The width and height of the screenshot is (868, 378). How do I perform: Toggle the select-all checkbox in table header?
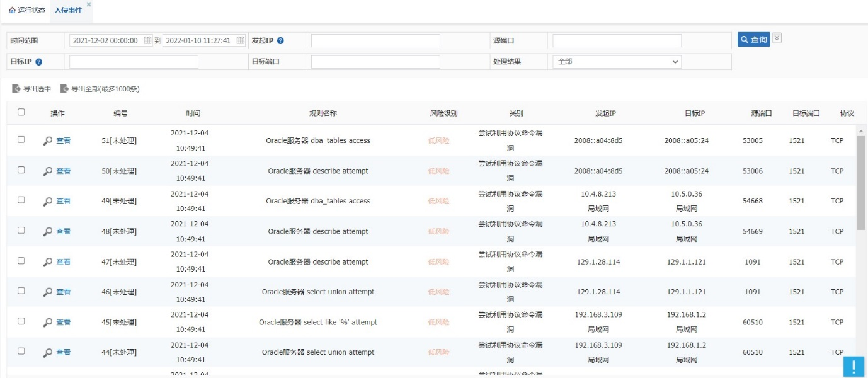21,112
